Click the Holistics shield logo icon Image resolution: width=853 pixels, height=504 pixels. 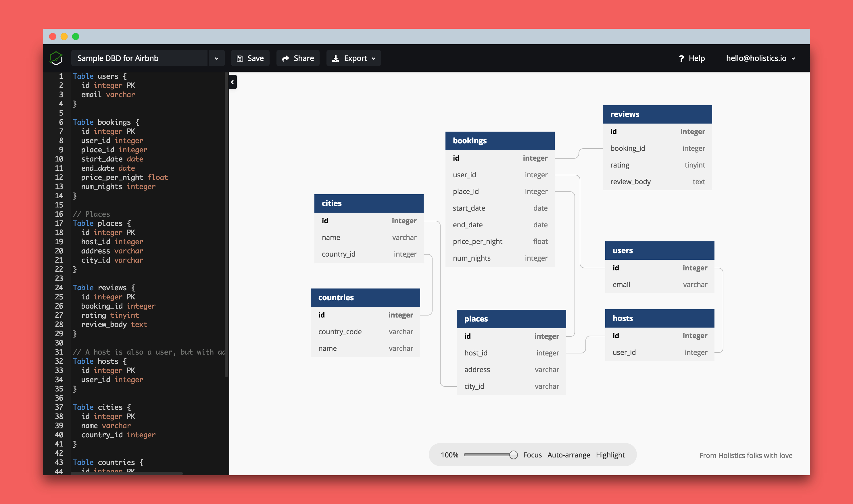(x=56, y=58)
